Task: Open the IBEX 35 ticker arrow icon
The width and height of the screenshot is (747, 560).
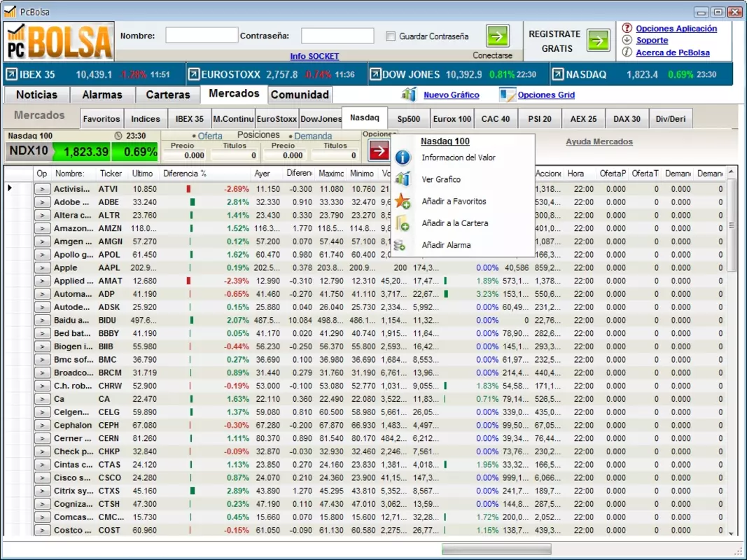Action: 11,74
